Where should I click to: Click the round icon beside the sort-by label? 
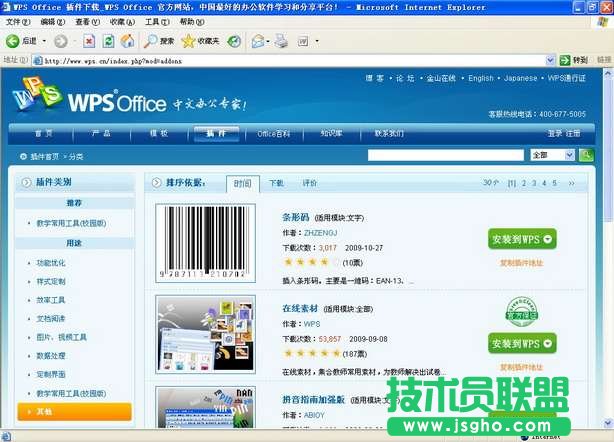tap(157, 182)
